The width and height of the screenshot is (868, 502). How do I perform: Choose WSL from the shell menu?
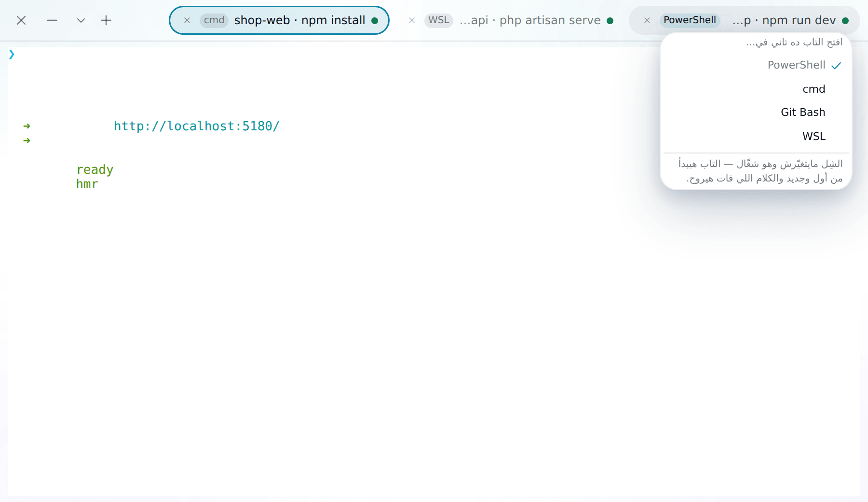point(756,136)
